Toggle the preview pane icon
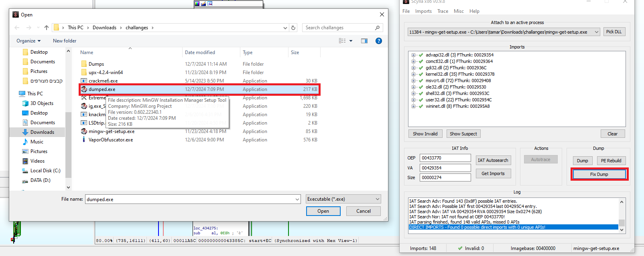Image resolution: width=644 pixels, height=256 pixels. pos(364,41)
